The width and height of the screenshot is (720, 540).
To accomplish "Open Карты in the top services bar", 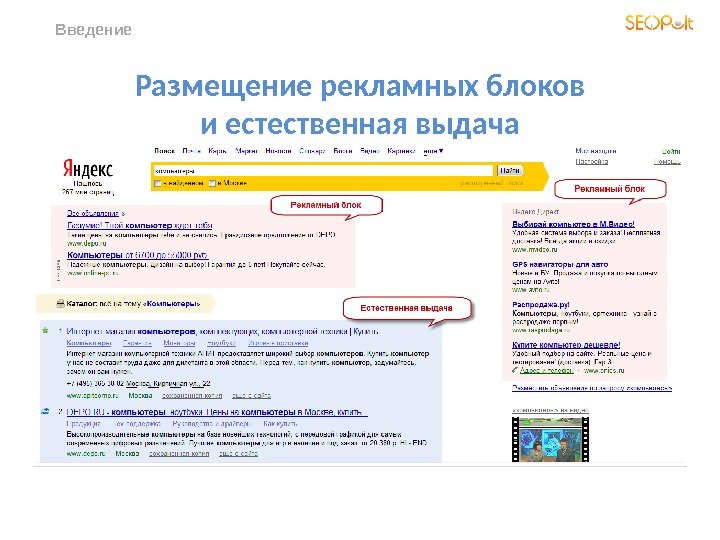I will coord(218,151).
